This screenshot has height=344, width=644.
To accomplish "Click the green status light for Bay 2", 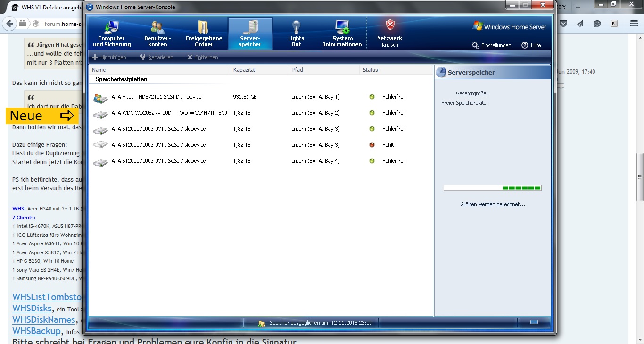I will tap(372, 113).
